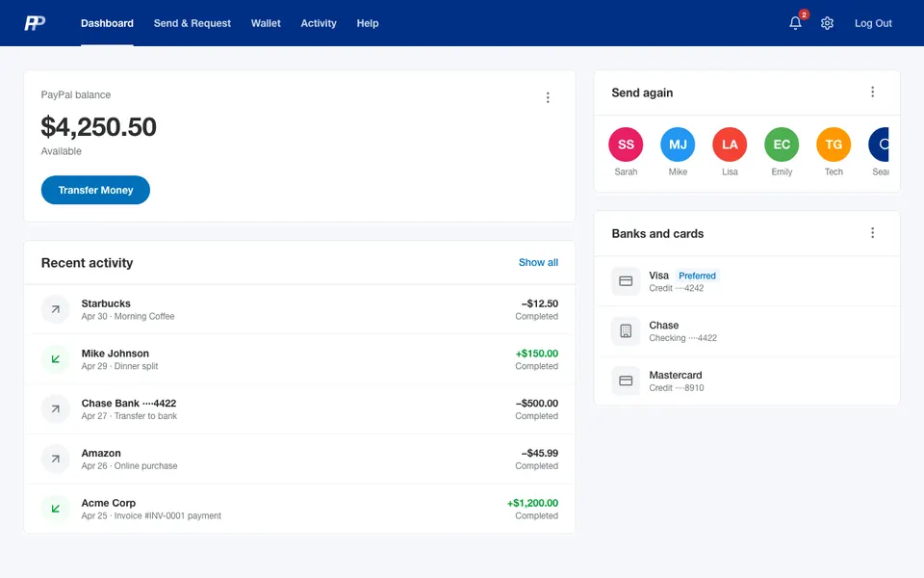Screen dimensions: 924x578
Task: Click 'Apr 26 · Online purchase' description
Action: coord(129,466)
